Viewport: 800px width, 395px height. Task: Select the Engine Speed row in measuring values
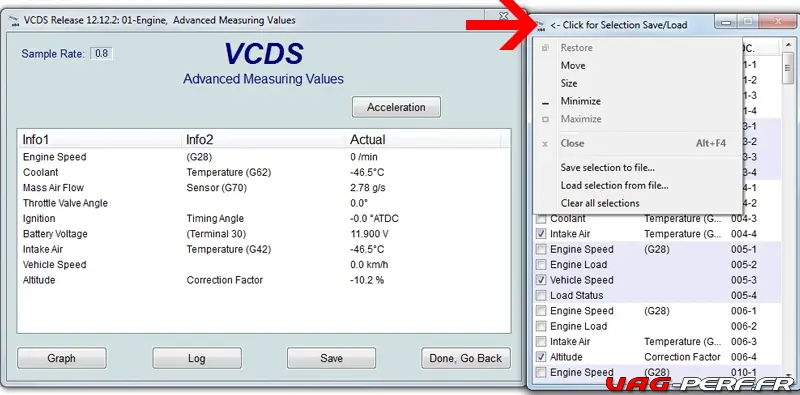[x=264, y=157]
